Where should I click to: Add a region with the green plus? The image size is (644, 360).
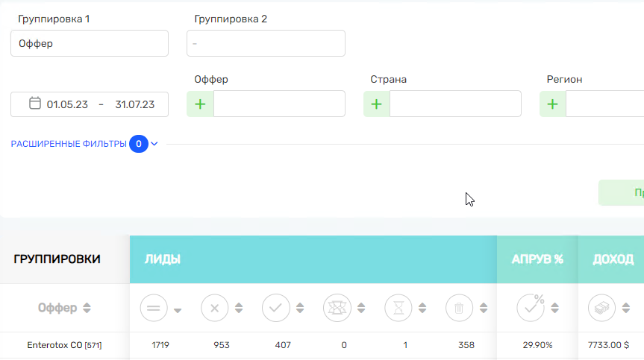(552, 104)
